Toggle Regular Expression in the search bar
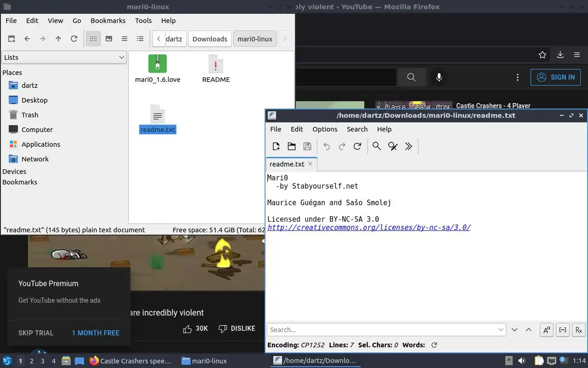The width and height of the screenshot is (588, 368). [x=579, y=330]
